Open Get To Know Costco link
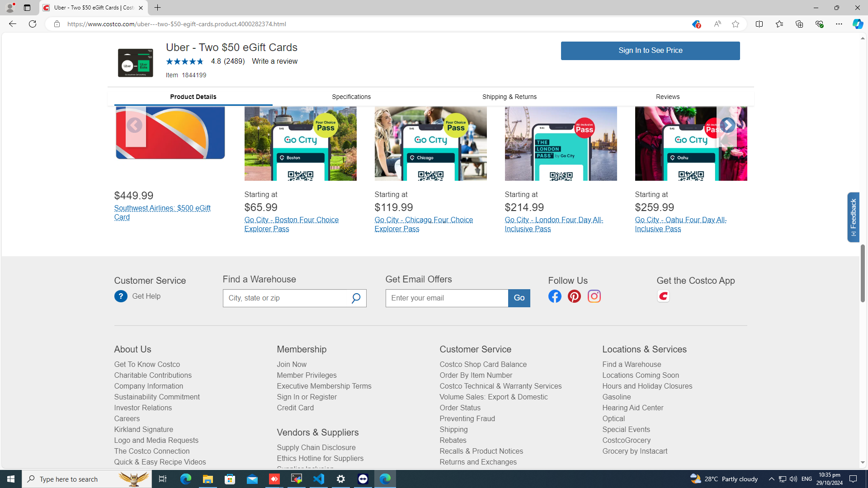 [147, 365]
